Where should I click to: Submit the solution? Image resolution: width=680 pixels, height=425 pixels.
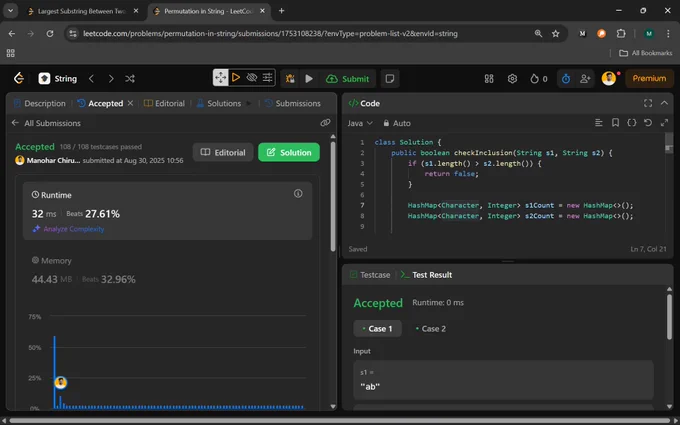pyautogui.click(x=347, y=78)
